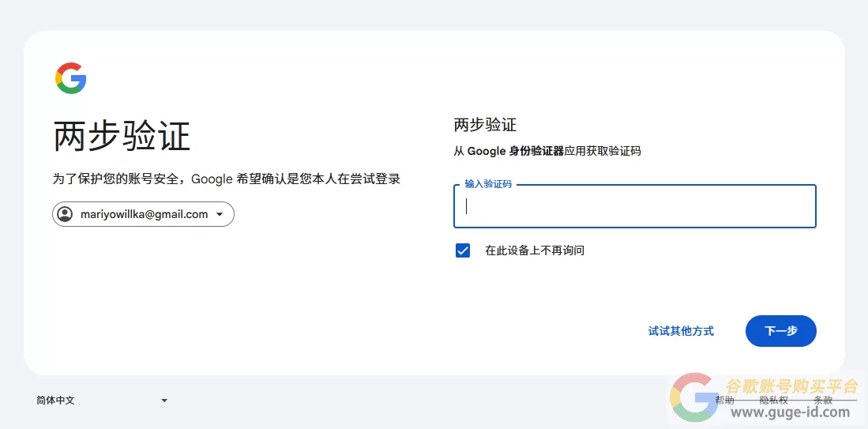Click the 谷歌账号购买平台 watermark text
868x429 pixels.
(791, 386)
